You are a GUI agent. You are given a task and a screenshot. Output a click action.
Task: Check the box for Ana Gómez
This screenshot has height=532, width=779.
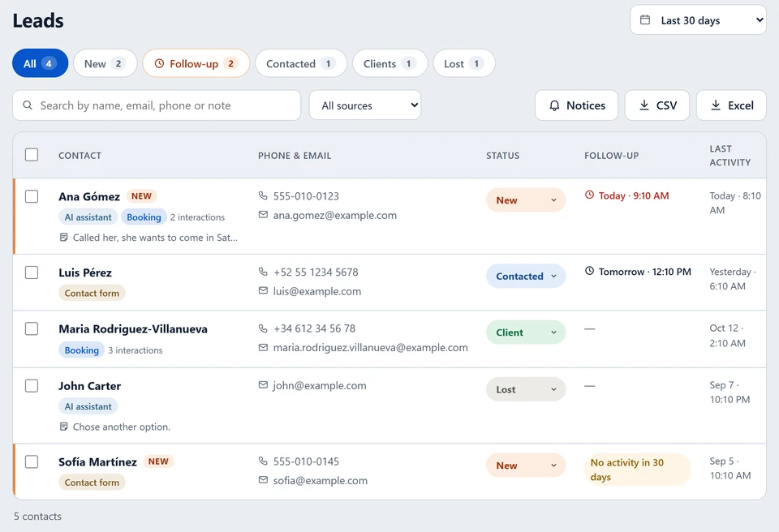click(x=32, y=196)
